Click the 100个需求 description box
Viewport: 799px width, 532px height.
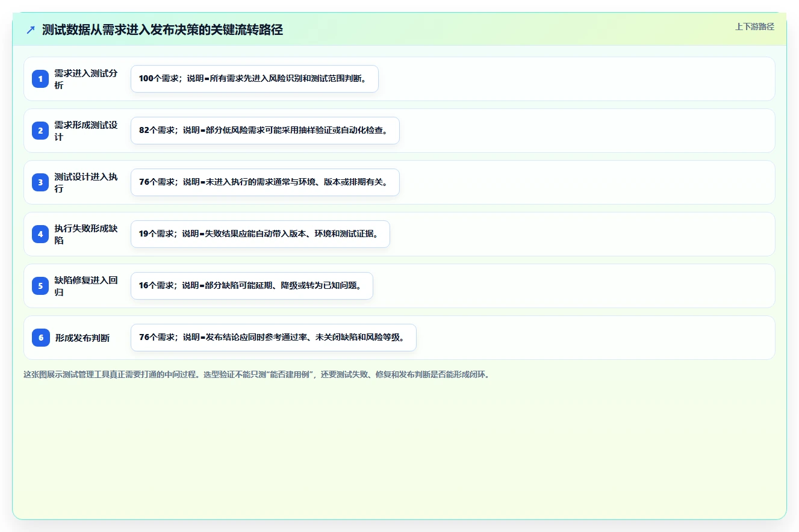(x=255, y=79)
